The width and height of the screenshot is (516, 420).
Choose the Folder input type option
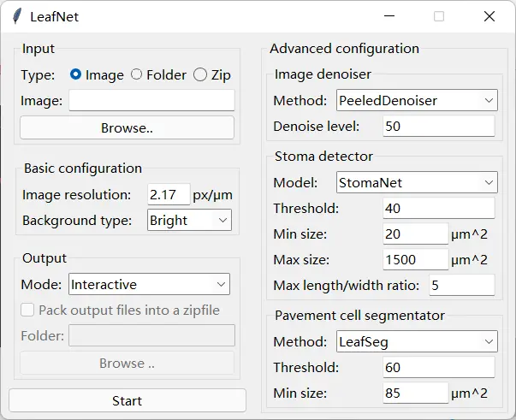(136, 74)
